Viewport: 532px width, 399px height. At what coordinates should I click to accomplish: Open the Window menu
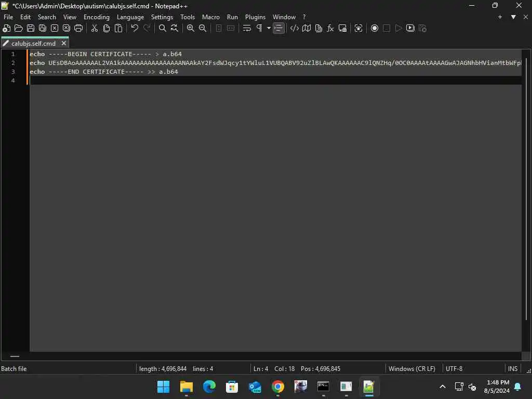tap(284, 17)
